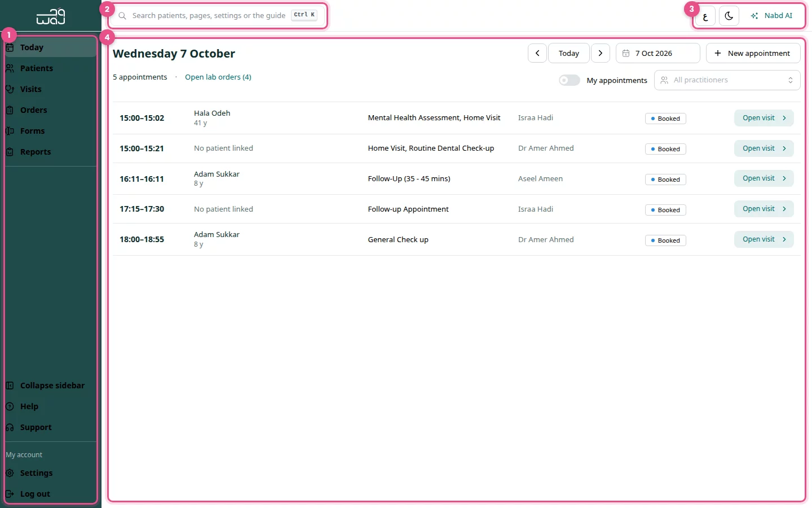Open the Nabd AI assistant

pos(772,16)
